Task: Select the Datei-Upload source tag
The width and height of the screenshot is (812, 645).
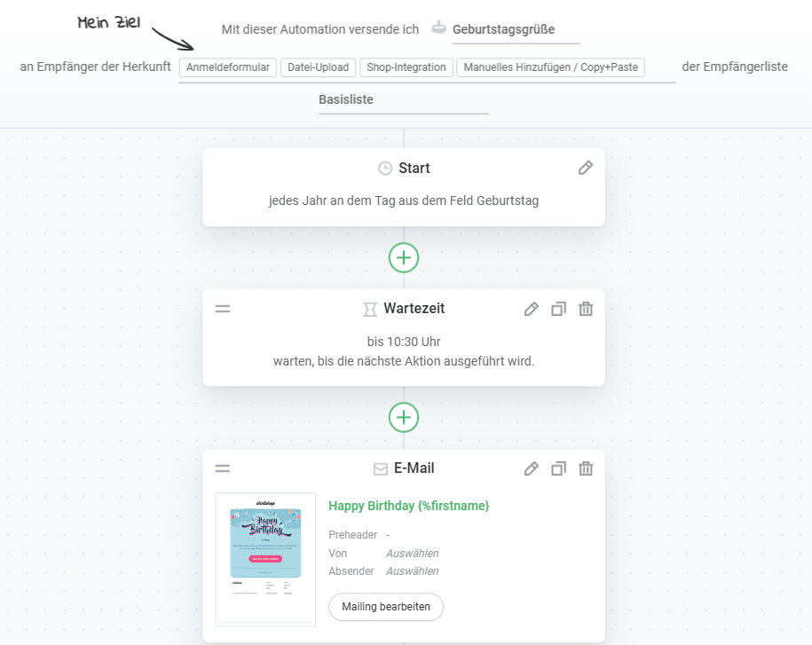Action: 319,67
